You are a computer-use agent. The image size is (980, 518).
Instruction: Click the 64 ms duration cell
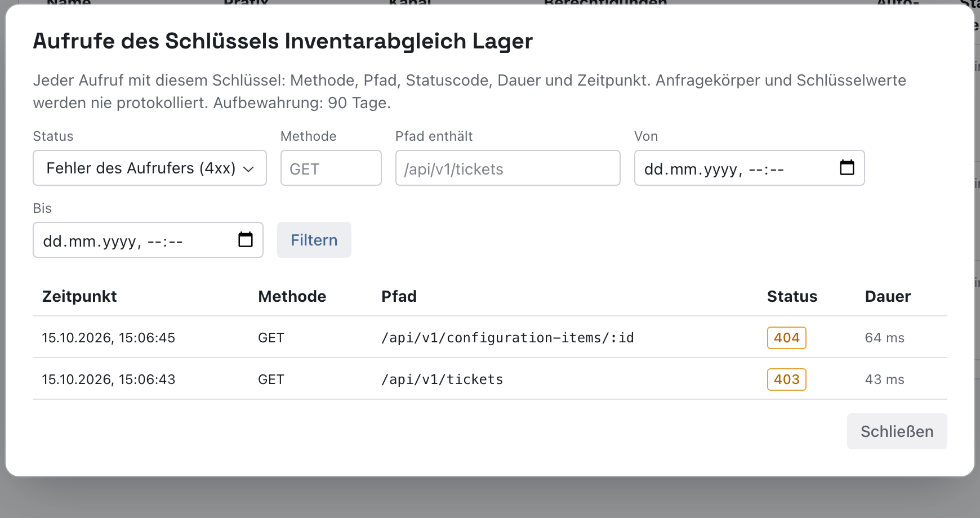pyautogui.click(x=885, y=338)
